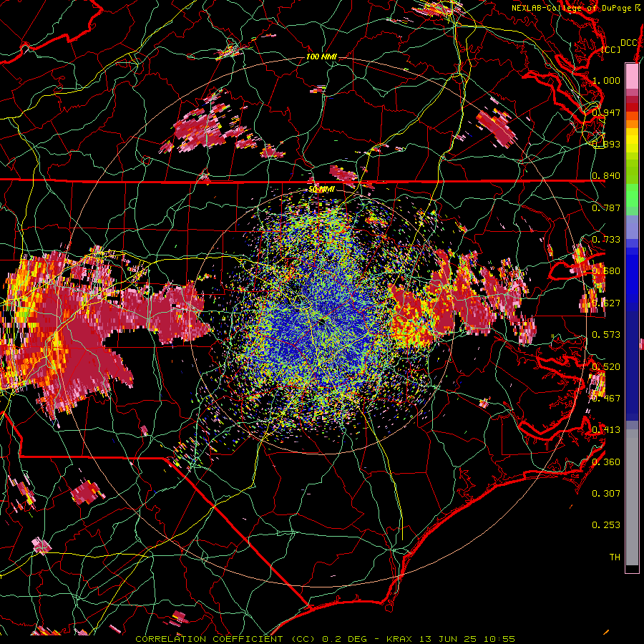Image resolution: width=644 pixels, height=644 pixels.
Task: Click the bright green segment of color bar
Action: pyautogui.click(x=632, y=195)
